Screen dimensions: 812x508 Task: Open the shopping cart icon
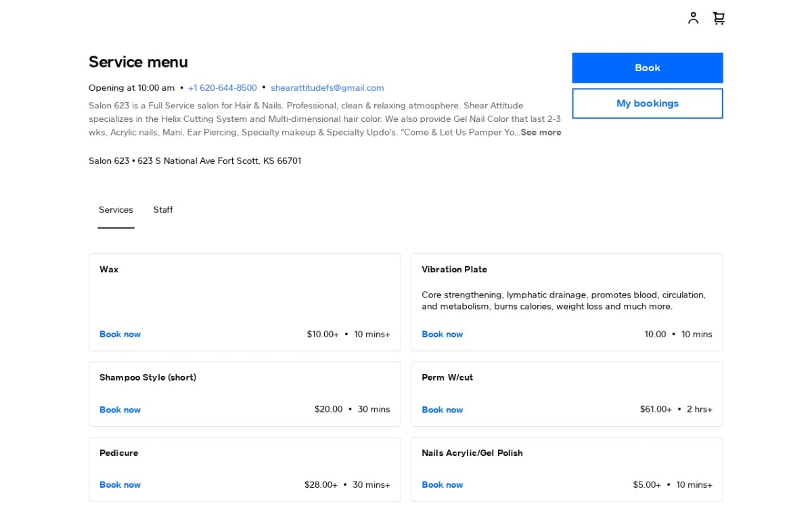click(x=719, y=18)
